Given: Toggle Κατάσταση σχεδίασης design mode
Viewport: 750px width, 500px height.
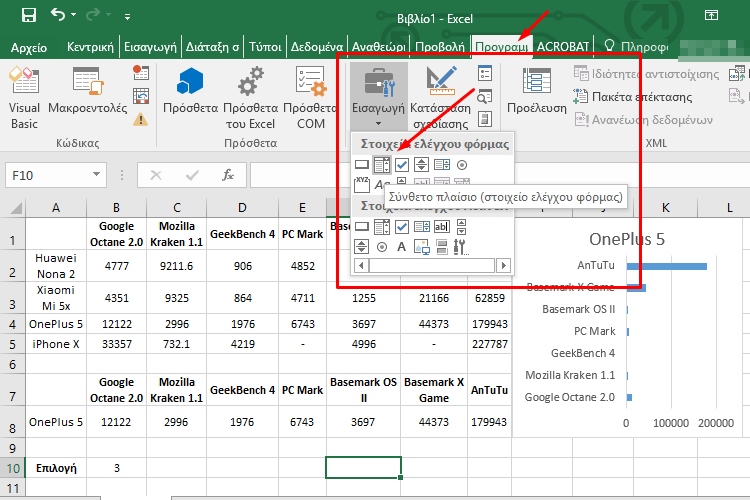Looking at the screenshot, I should pyautogui.click(x=441, y=96).
